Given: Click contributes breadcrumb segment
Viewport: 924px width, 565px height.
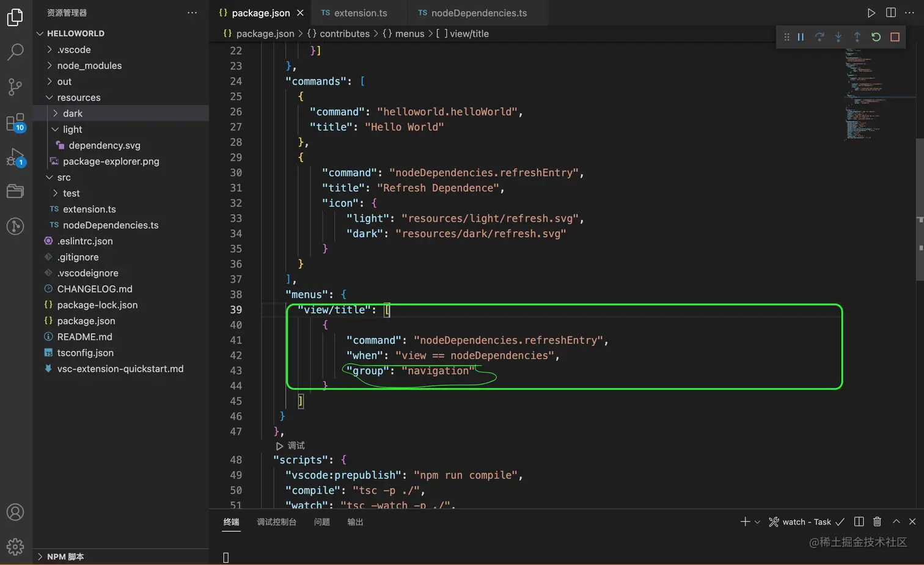Looking at the screenshot, I should pyautogui.click(x=339, y=34).
